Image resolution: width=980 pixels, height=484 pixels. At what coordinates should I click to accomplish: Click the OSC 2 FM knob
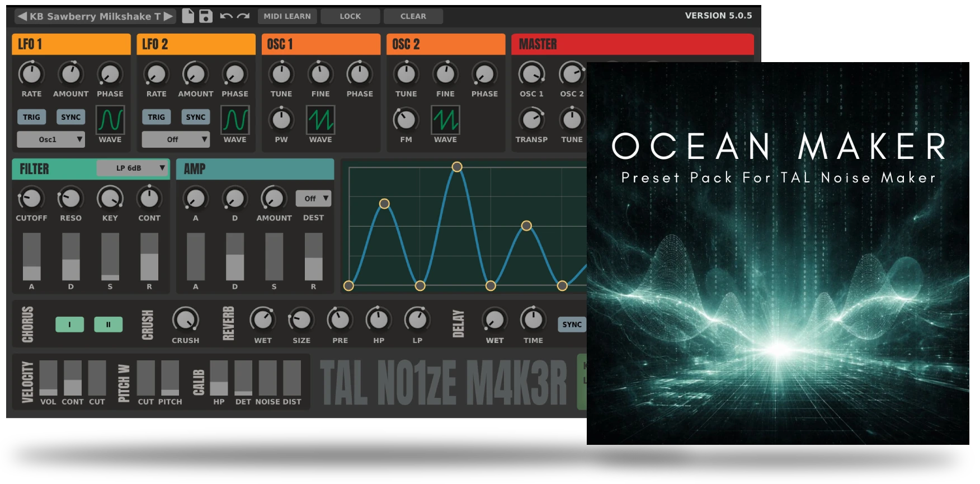406,119
